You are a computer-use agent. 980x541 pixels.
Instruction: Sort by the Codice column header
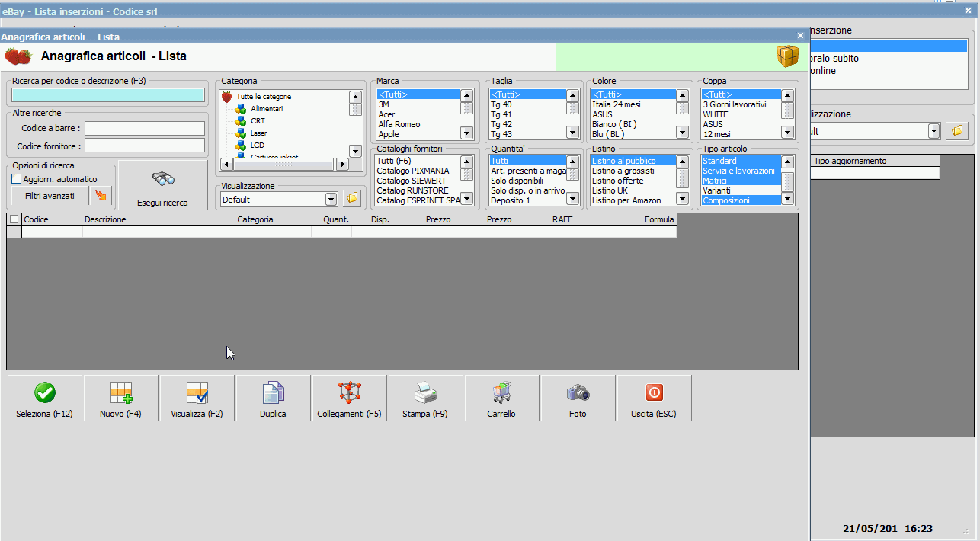(x=53, y=219)
